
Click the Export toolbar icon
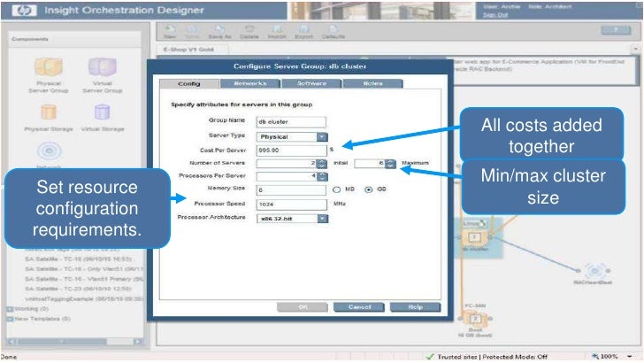pos(304,29)
